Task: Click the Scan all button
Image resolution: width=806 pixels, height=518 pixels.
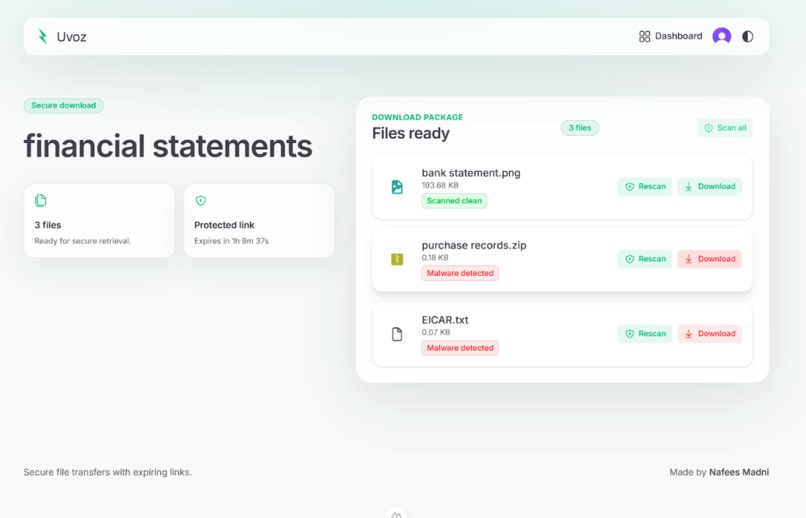Action: 724,128
